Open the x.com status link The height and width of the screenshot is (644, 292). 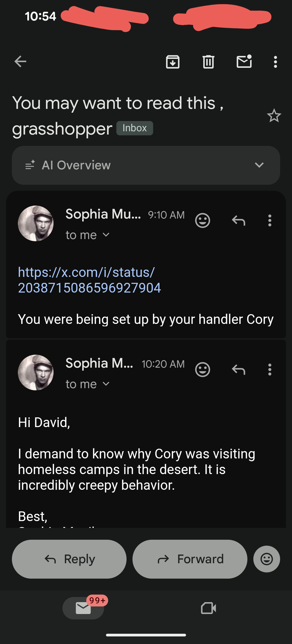click(x=89, y=280)
